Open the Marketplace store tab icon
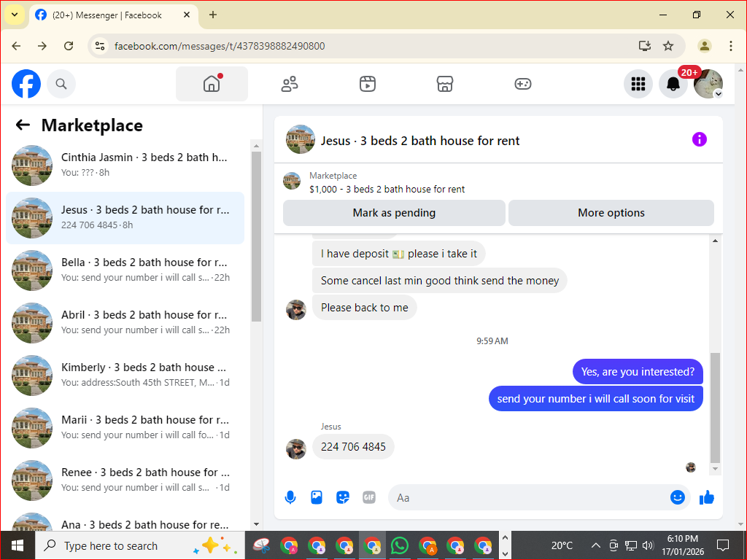This screenshot has height=560, width=747. point(445,84)
